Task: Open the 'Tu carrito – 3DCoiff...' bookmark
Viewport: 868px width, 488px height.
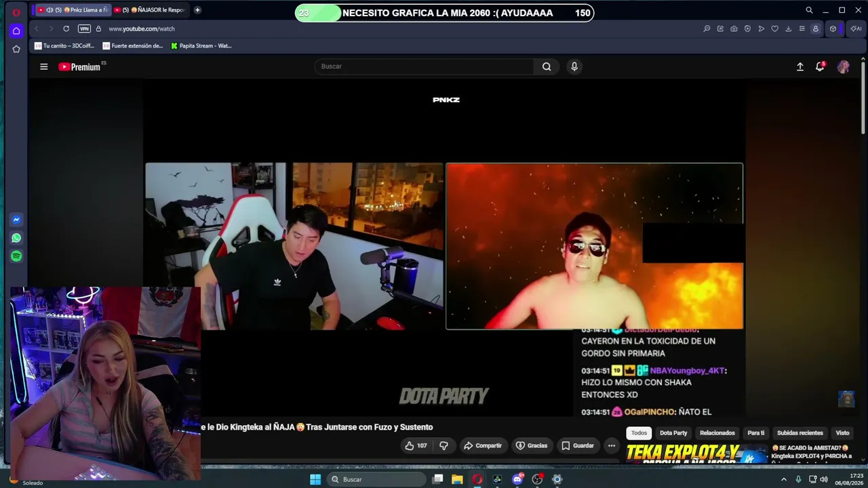Action: point(64,46)
